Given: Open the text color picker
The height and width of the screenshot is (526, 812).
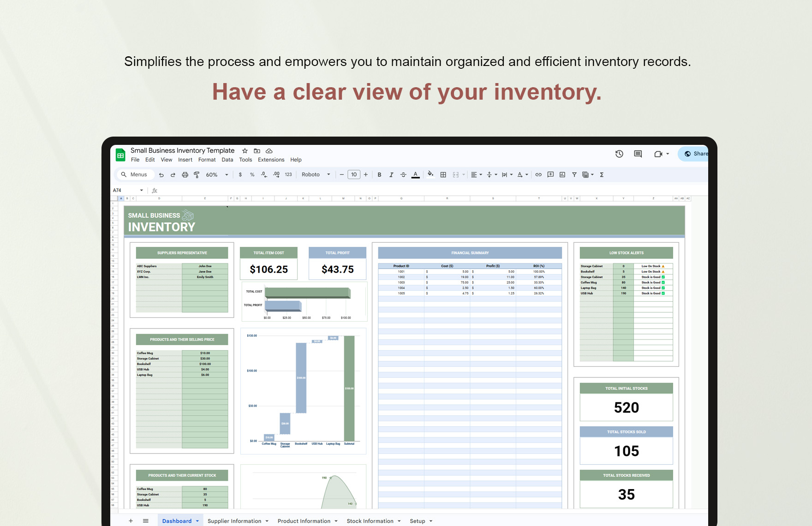Looking at the screenshot, I should pyautogui.click(x=415, y=174).
